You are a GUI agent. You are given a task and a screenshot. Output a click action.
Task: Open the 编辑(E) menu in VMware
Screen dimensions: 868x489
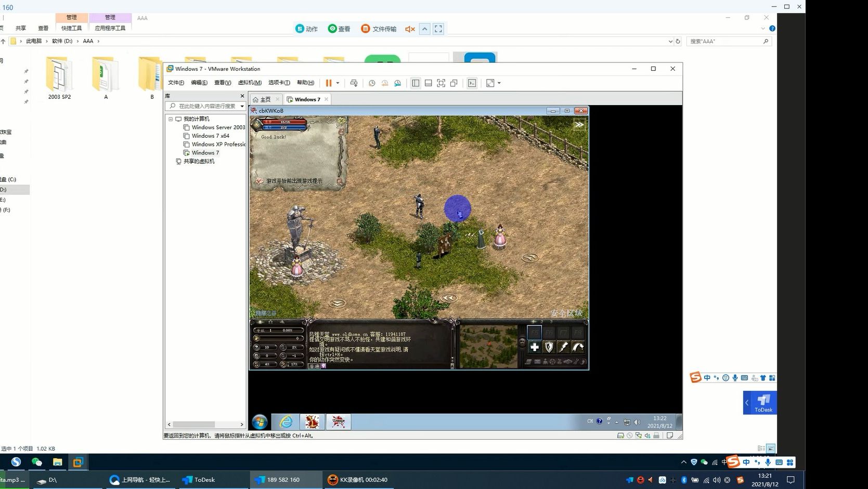pos(199,83)
